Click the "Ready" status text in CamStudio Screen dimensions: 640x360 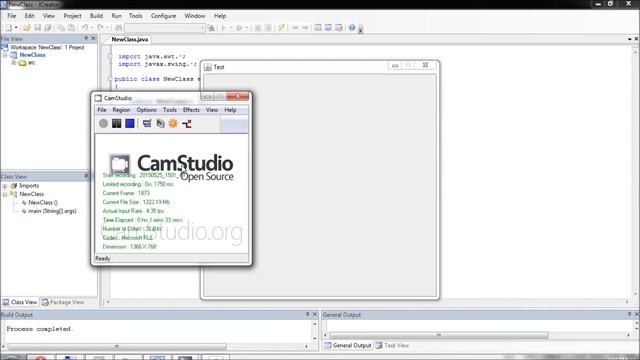point(102,258)
